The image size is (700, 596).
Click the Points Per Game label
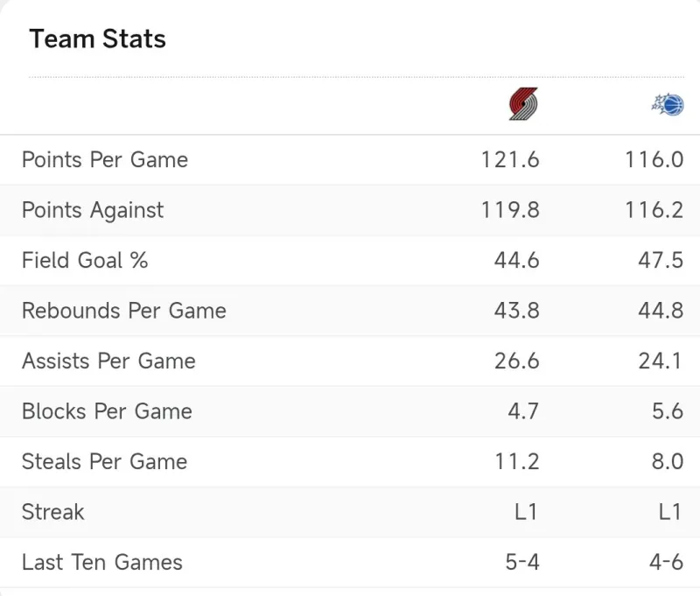point(105,160)
